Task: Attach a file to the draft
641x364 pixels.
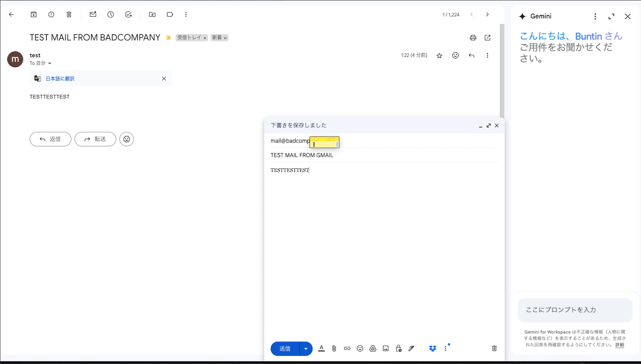Action: pos(334,348)
